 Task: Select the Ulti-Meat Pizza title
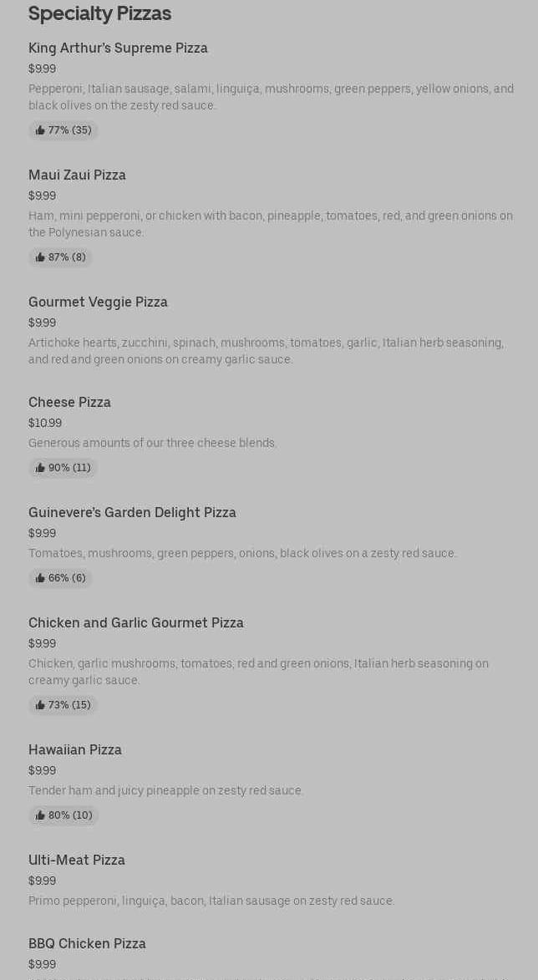[x=77, y=860]
